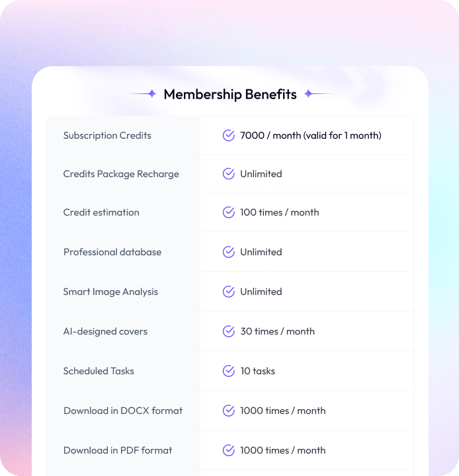Viewport: 459px width, 476px height.
Task: Click the sparkle icon right of Membership Benefits
Action: (x=308, y=94)
